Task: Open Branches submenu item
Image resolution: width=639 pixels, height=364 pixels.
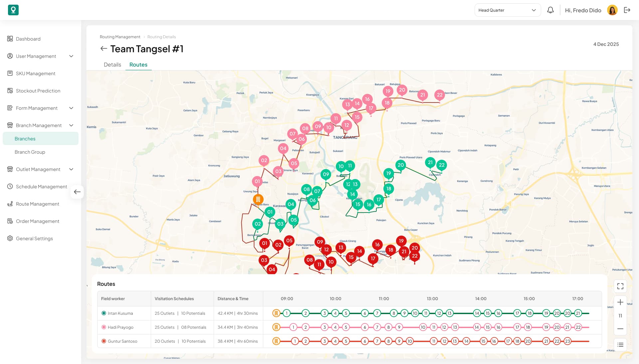Action: pos(41,138)
